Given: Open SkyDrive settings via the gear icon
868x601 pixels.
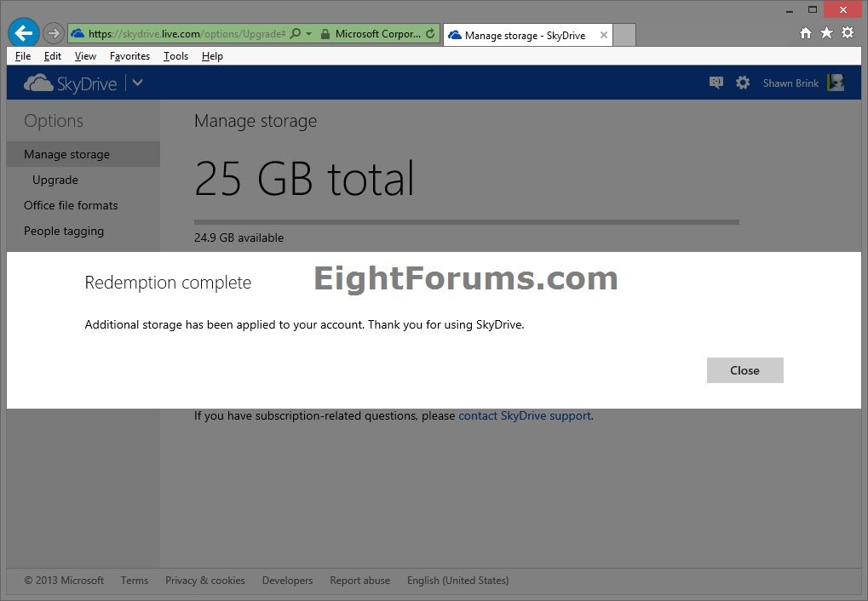Looking at the screenshot, I should pos(743,83).
